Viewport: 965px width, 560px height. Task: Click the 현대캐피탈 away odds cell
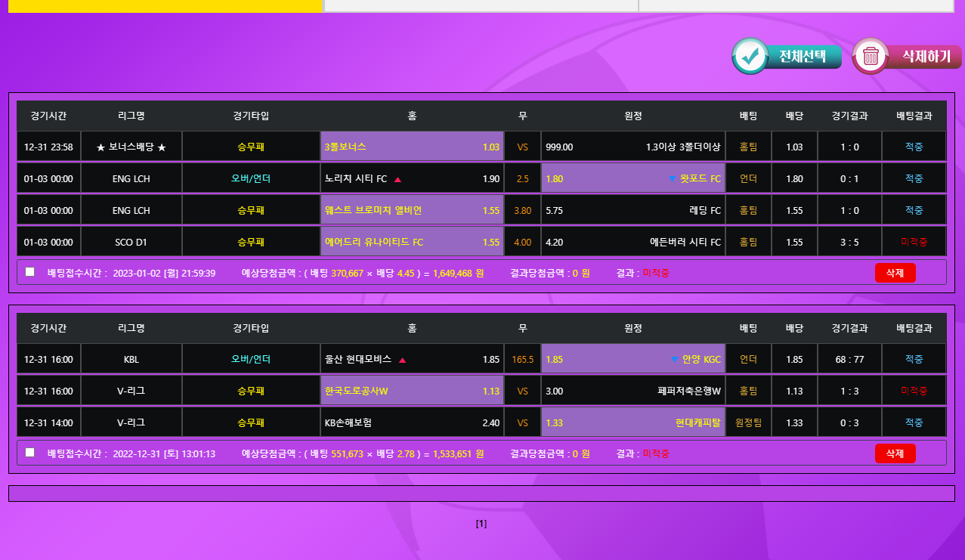tap(633, 422)
